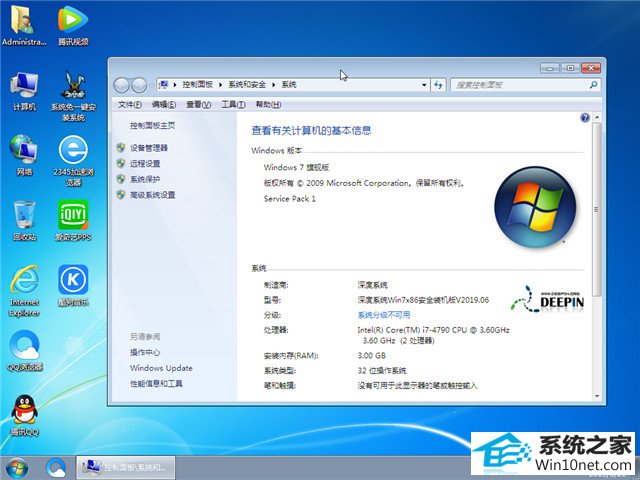Screen dimensions: 640x480
Task: Go forward with the navigation arrow
Action: (x=139, y=85)
